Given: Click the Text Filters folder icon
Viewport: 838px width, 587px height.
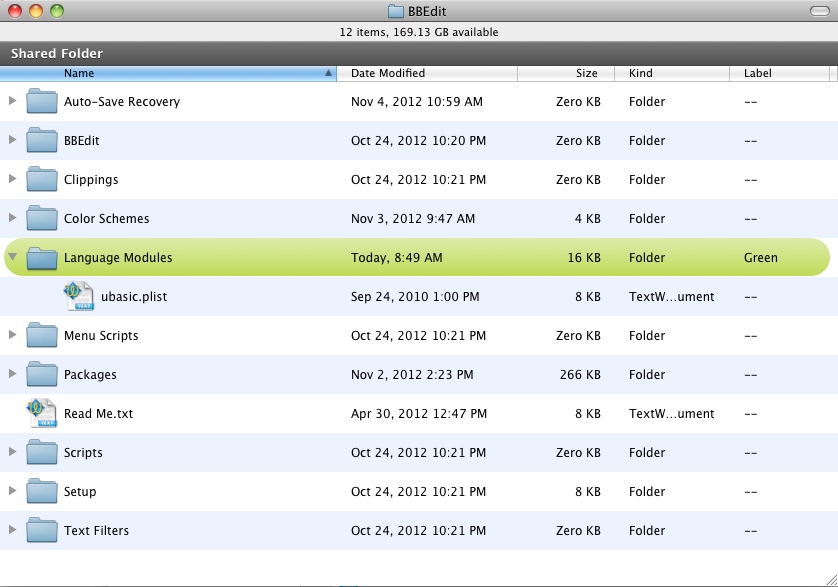Looking at the screenshot, I should click(42, 530).
